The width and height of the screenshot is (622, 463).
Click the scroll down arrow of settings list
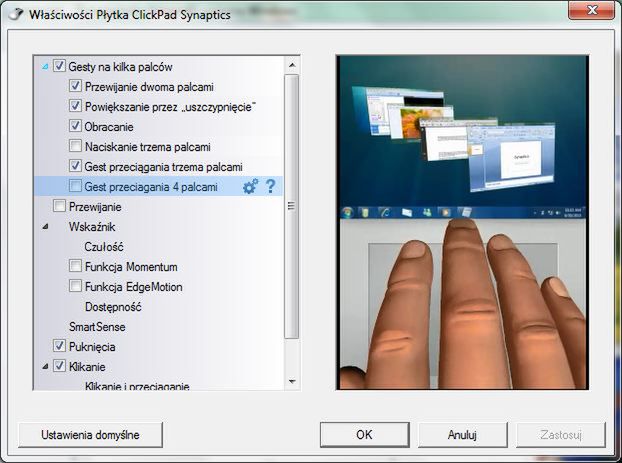click(292, 382)
